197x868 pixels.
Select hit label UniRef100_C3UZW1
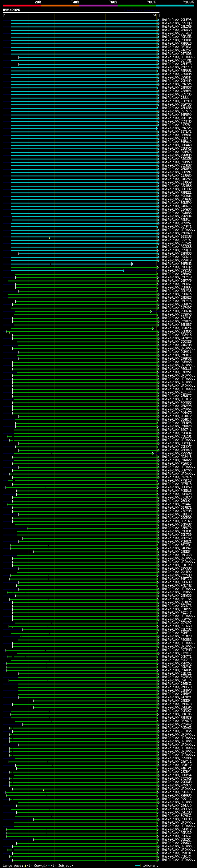point(177,437)
